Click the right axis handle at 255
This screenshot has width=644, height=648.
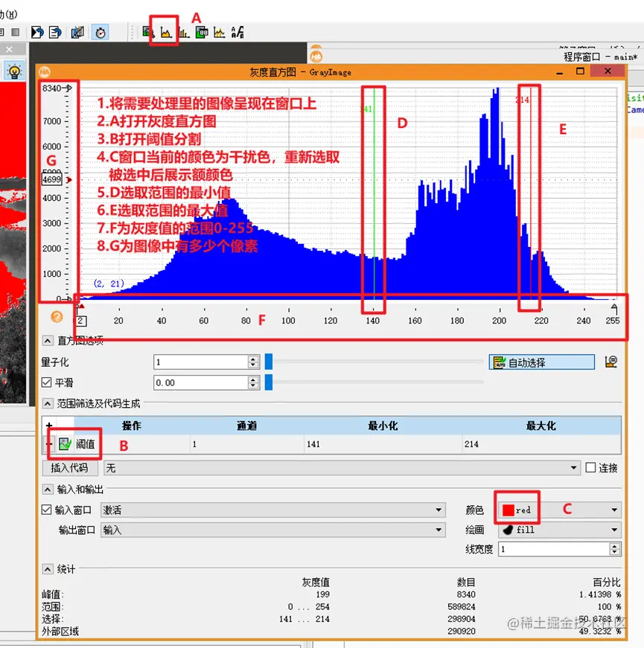[614, 309]
